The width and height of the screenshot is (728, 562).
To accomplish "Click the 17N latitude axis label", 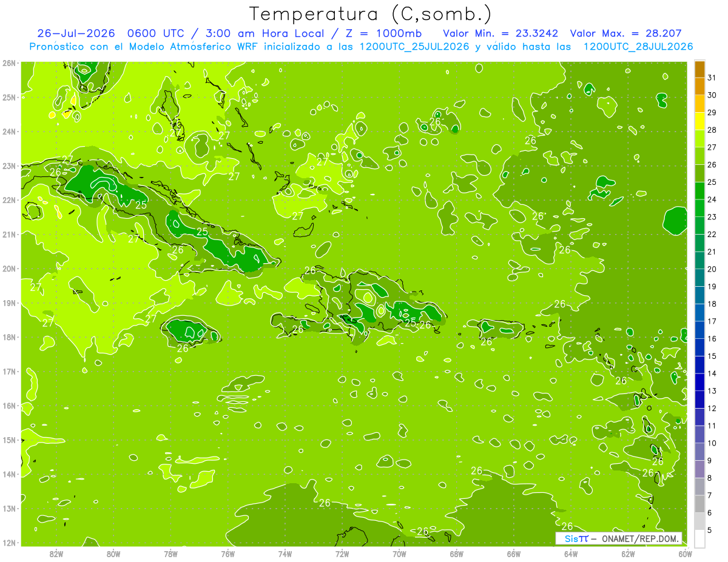I will click(9, 371).
